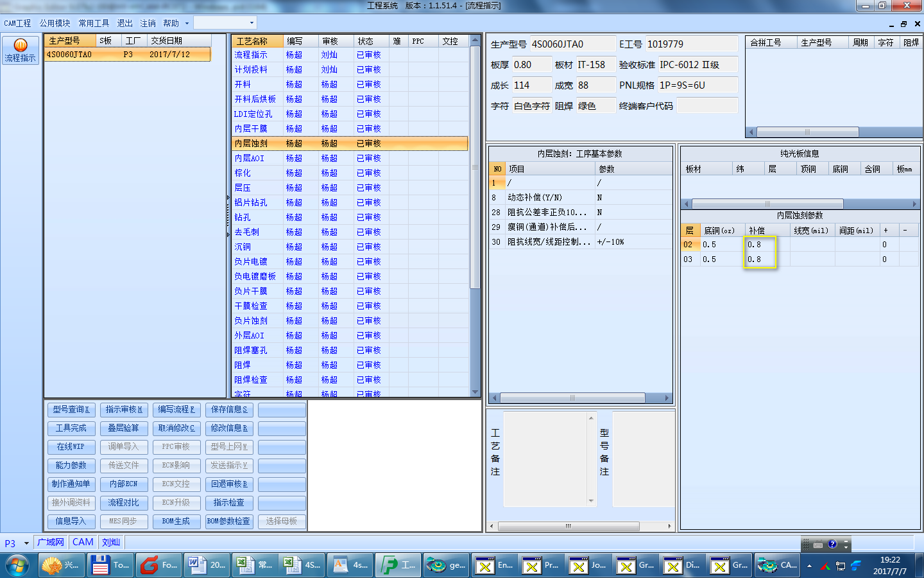This screenshot has width=924, height=578.
Task: Click the 工艺名称 column header
Action: (x=257, y=41)
